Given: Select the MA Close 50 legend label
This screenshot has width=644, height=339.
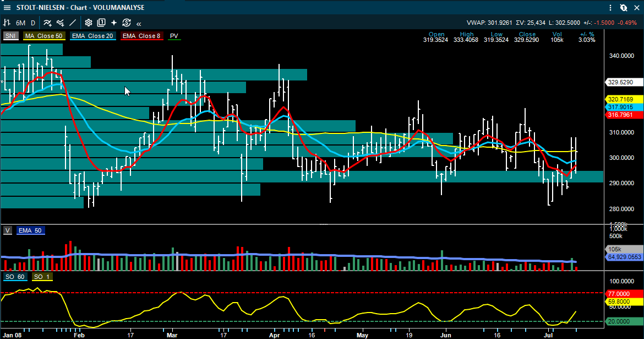Looking at the screenshot, I should point(44,36).
